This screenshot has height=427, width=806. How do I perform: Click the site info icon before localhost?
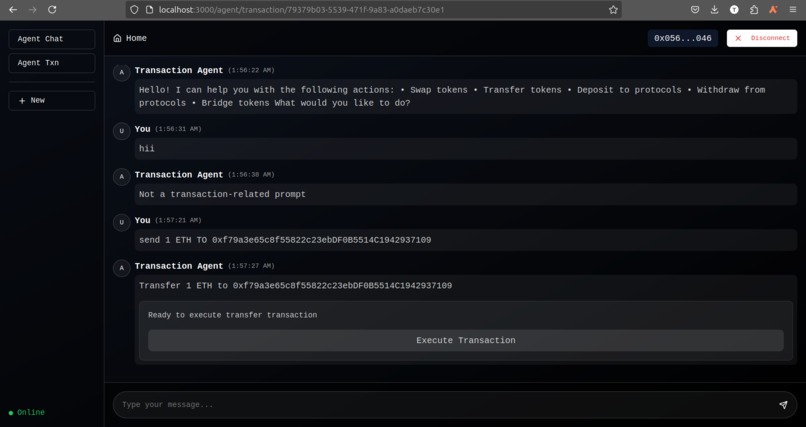tap(149, 10)
